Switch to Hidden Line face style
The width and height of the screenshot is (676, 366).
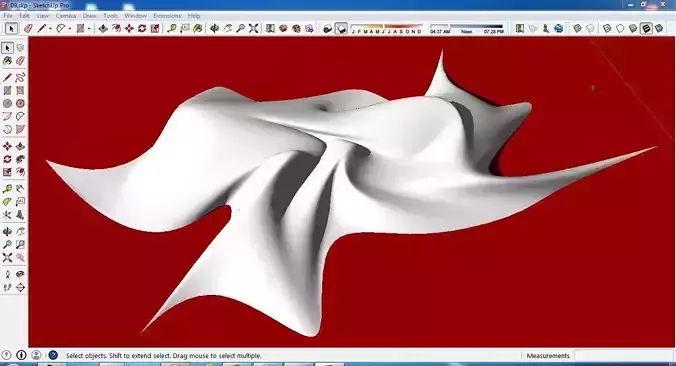pyautogui.click(x=620, y=28)
